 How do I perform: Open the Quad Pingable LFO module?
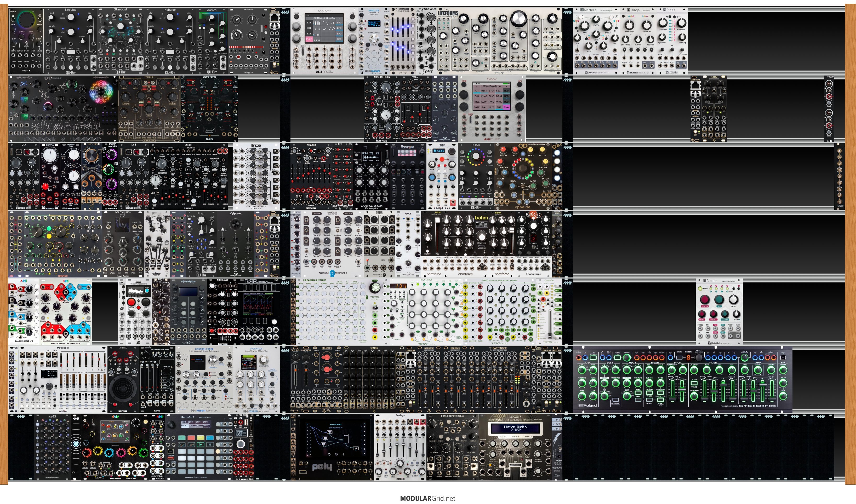coord(24,312)
